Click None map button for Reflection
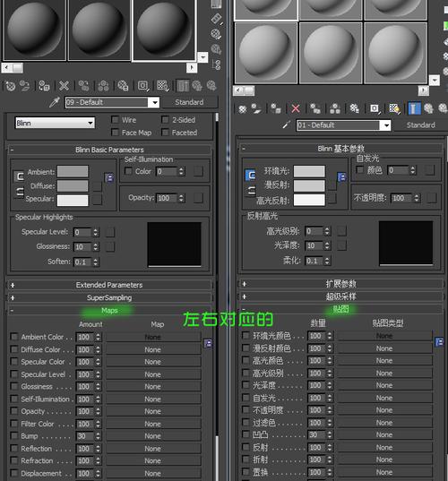This screenshot has width=448, height=481. coord(153,449)
